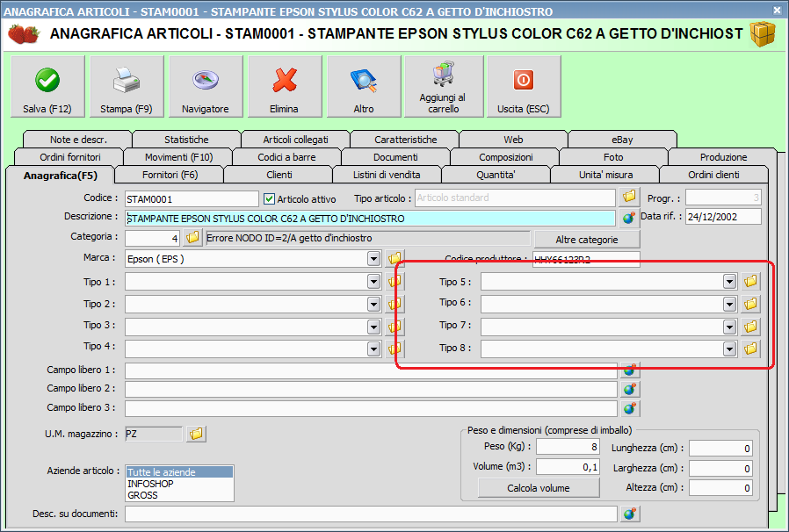Open the Tipo 5 dropdown
The width and height of the screenshot is (789, 532).
tap(729, 281)
